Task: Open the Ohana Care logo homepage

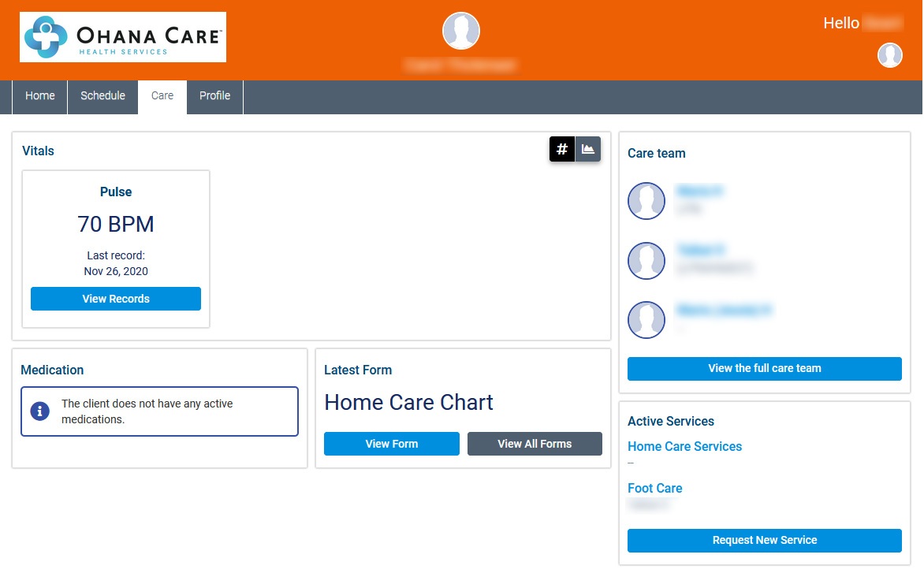Action: tap(122, 36)
